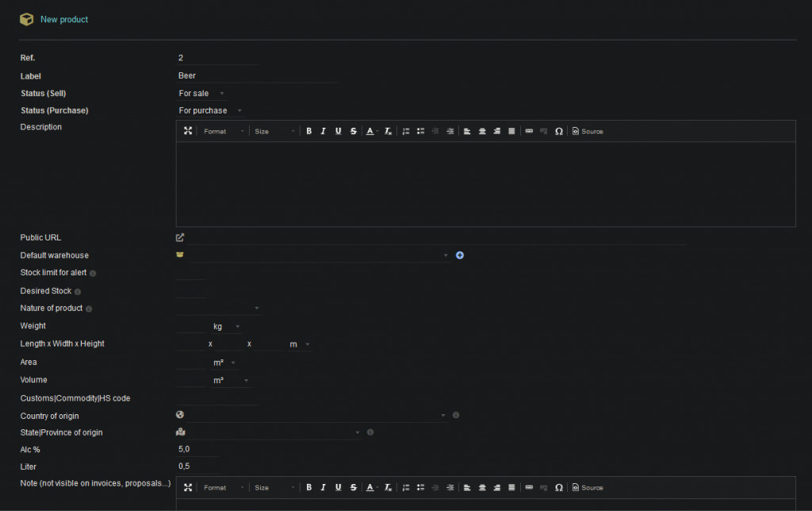Insert numbered list in Note editor
Image resolution: width=812 pixels, height=511 pixels.
(x=406, y=487)
